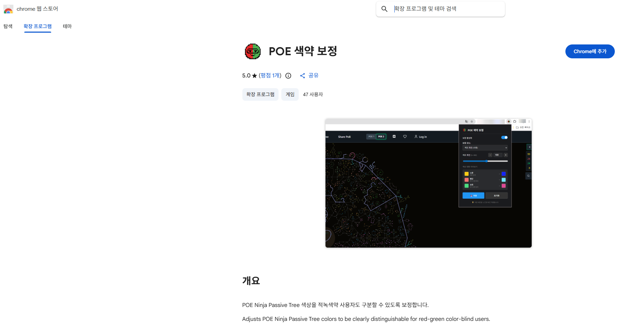This screenshot has width=644, height=324.
Task: Click the '5.0' rating score
Action: pyautogui.click(x=246, y=76)
